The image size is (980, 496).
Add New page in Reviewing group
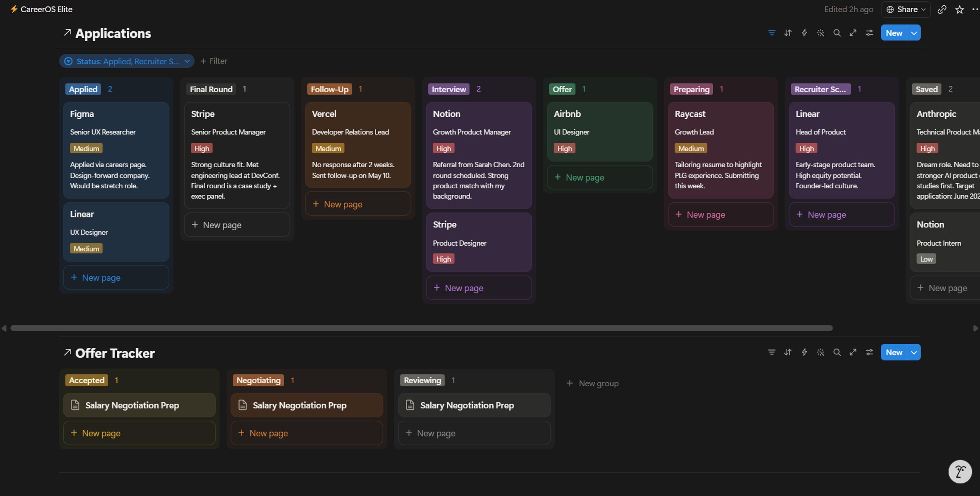tap(474, 433)
